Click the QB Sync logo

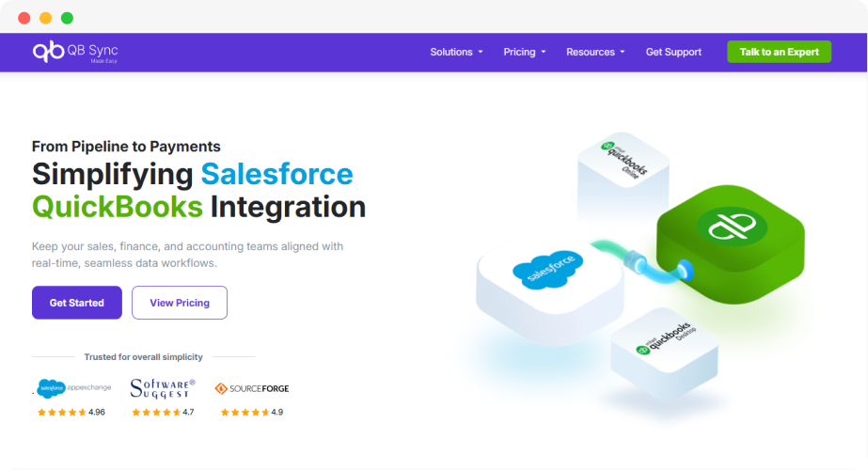point(75,52)
